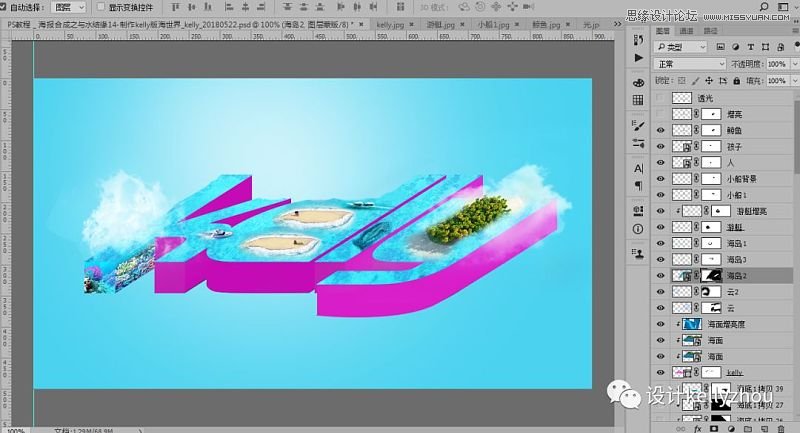Screen dimensions: 800x433
Task: Click the lock all padlock icon
Action: pyautogui.click(x=736, y=81)
